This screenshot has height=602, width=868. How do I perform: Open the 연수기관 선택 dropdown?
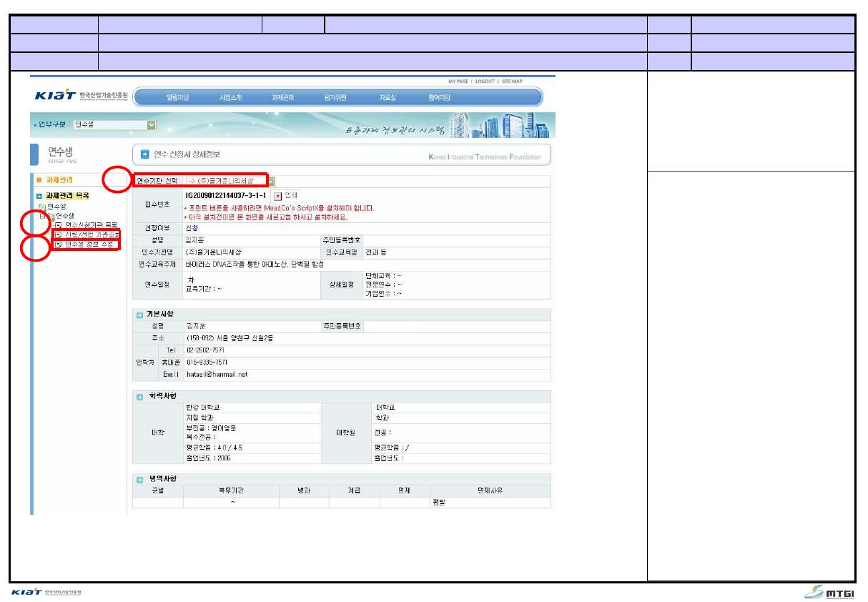(x=229, y=181)
